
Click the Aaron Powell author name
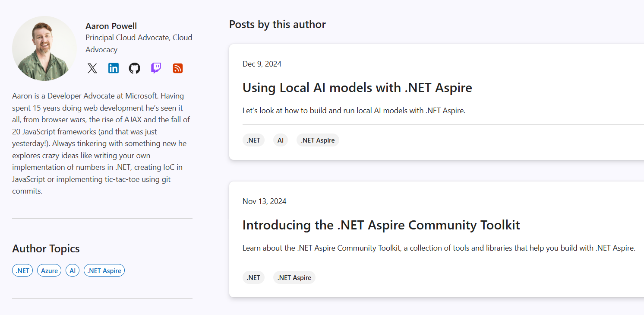[x=111, y=26]
